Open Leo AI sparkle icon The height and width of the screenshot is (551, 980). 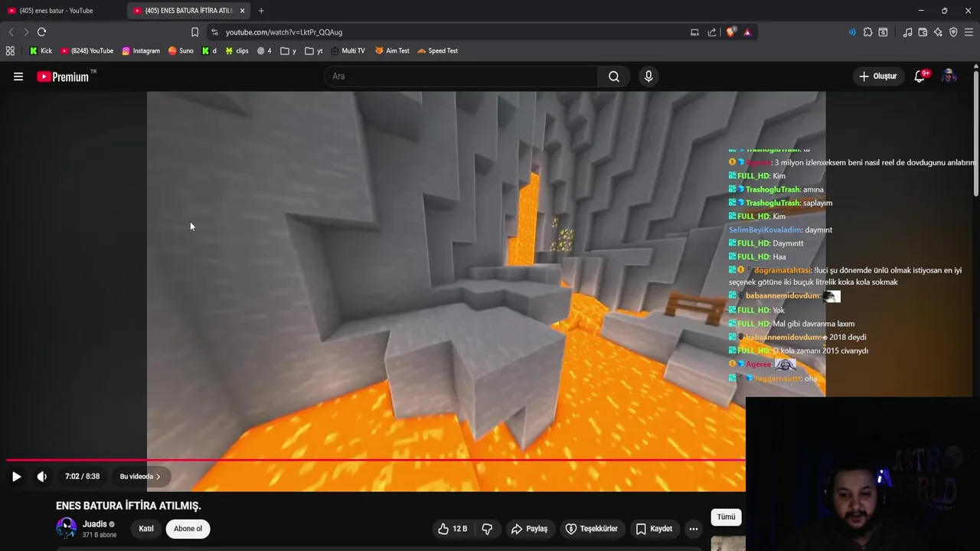click(938, 32)
